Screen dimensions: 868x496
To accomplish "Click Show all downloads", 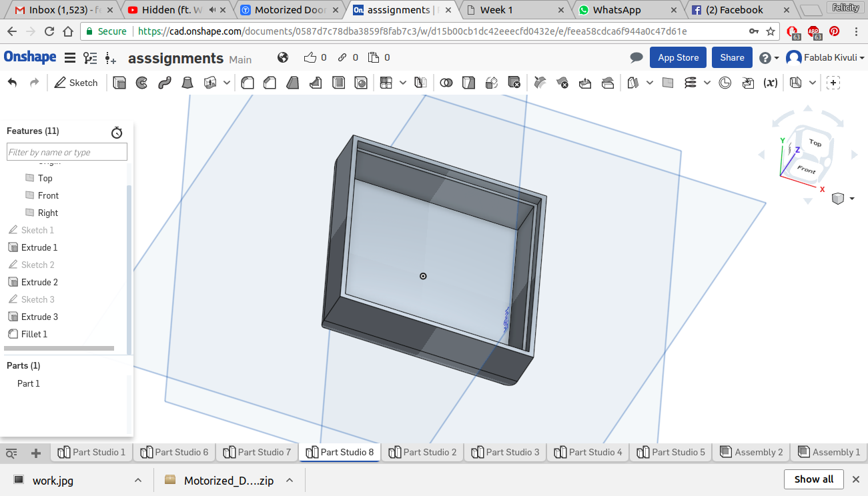I will point(814,479).
